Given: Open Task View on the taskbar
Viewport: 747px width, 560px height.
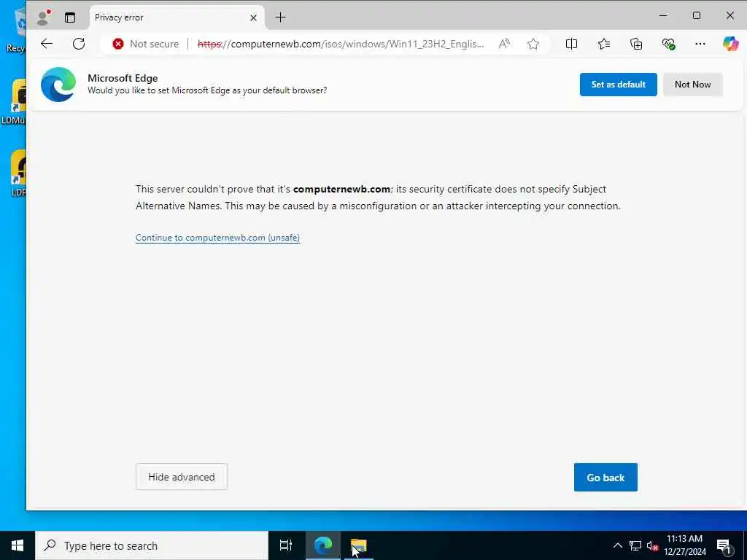Looking at the screenshot, I should [286, 545].
